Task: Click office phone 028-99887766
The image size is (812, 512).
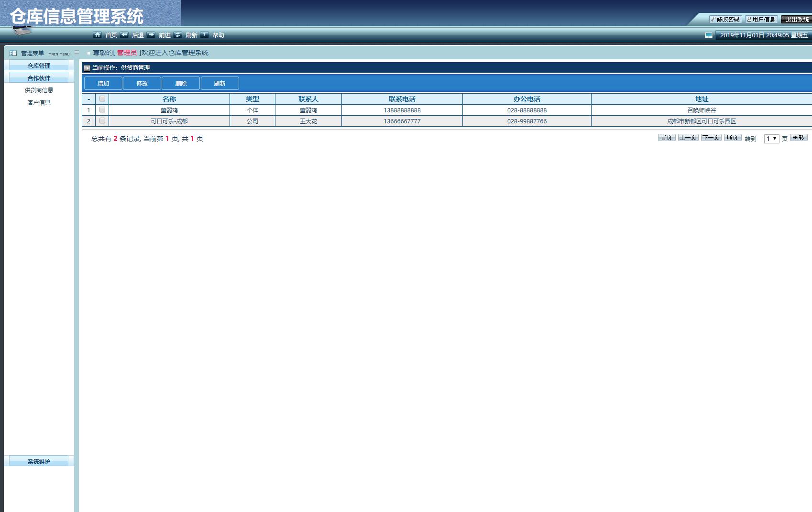Action: click(527, 121)
